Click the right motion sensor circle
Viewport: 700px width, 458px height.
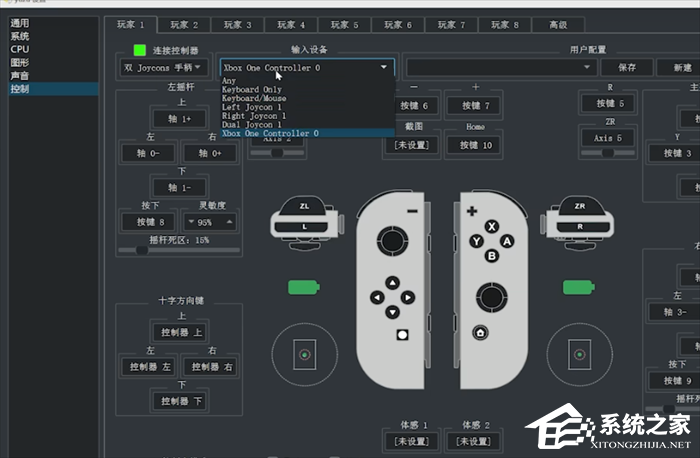[579, 354]
